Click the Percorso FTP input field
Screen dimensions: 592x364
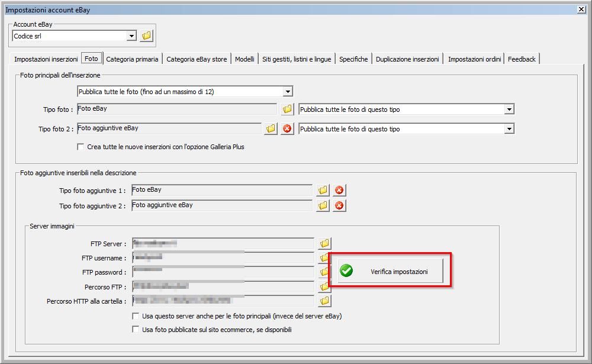(223, 286)
